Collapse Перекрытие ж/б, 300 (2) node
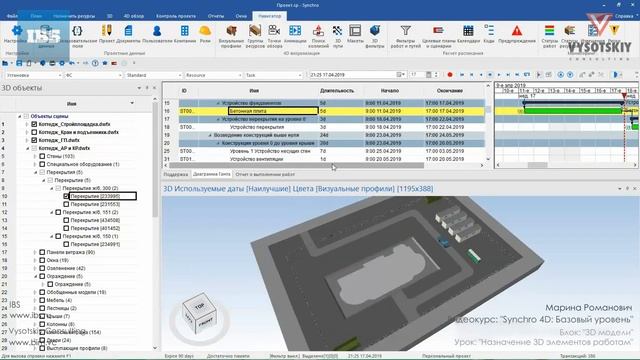Screen dimensions: 640x360 tap(51, 188)
